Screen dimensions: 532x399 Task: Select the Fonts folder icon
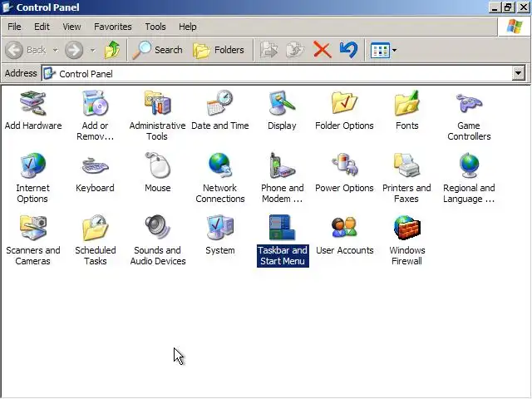[x=406, y=103]
